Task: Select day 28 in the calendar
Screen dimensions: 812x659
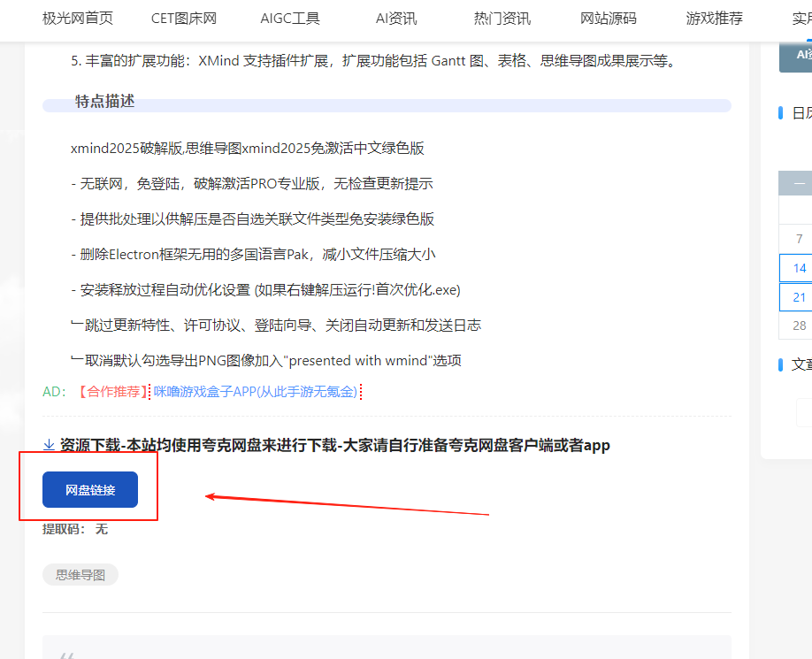Action: [x=799, y=326]
